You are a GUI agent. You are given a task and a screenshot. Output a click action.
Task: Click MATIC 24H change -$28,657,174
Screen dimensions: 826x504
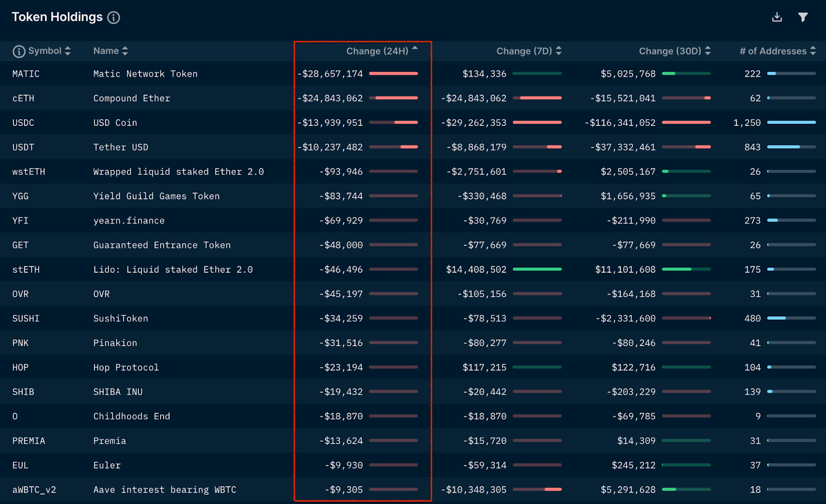(x=330, y=74)
